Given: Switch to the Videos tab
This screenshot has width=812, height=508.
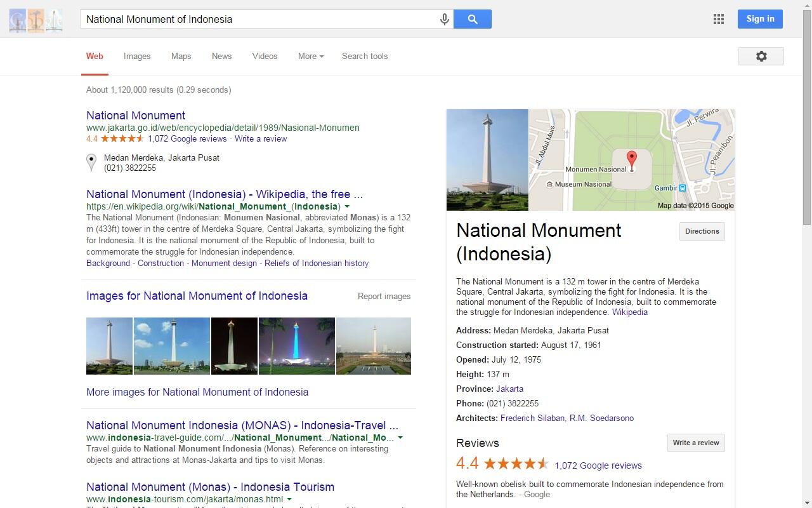Looking at the screenshot, I should [265, 56].
